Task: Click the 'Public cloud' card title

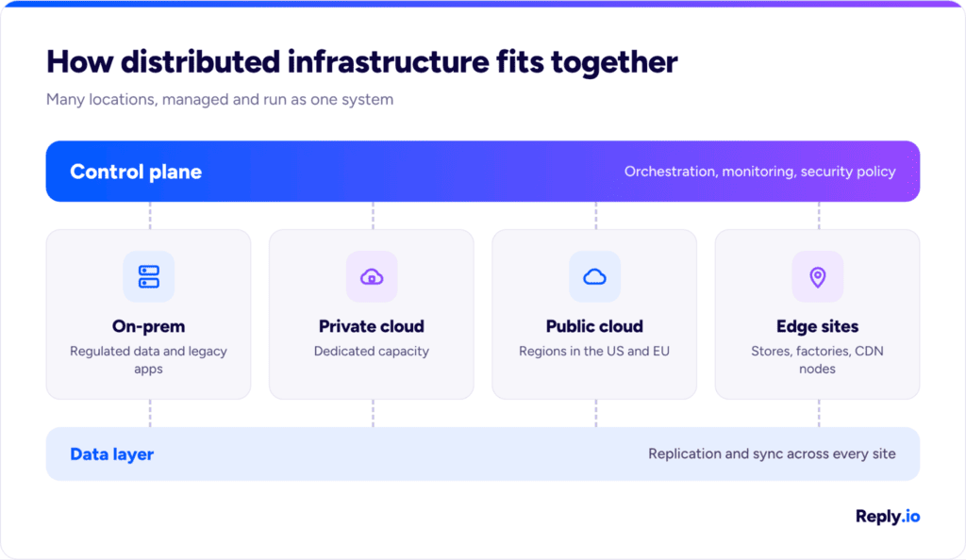Action: [x=594, y=326]
